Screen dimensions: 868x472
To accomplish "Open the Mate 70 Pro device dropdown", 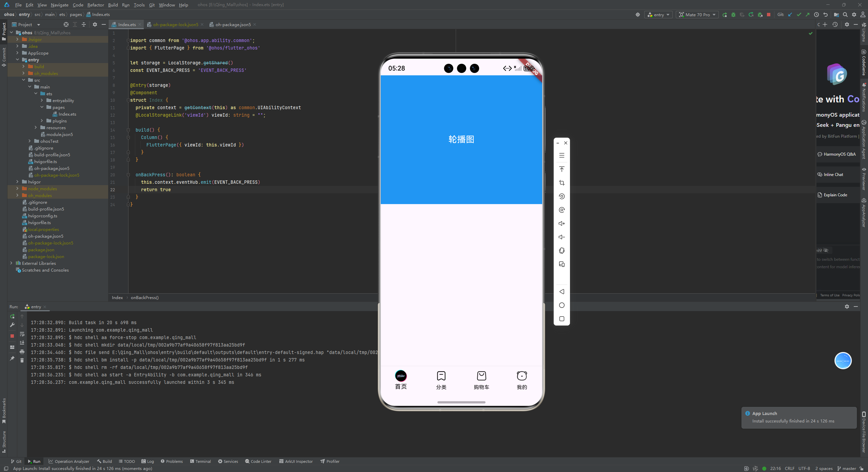I will click(697, 15).
